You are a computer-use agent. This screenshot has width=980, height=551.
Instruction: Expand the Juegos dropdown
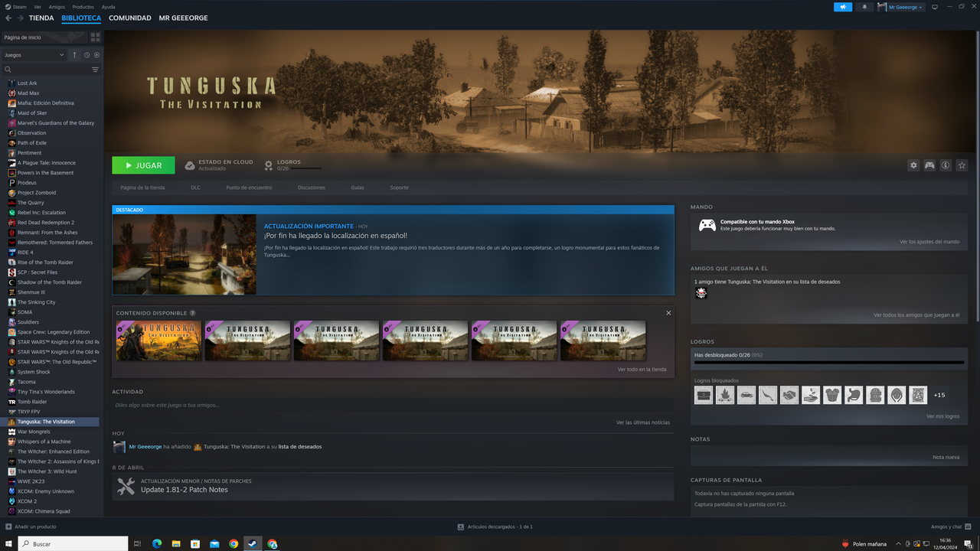[34, 55]
